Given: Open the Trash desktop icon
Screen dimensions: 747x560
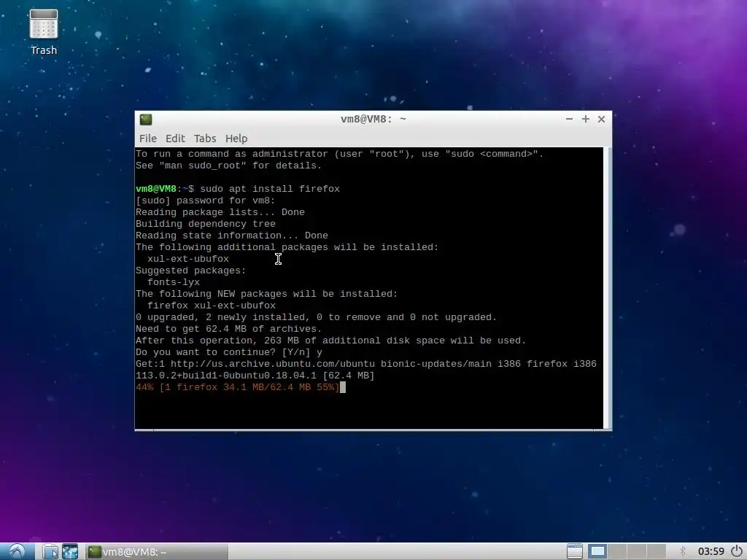Looking at the screenshot, I should tap(43, 31).
